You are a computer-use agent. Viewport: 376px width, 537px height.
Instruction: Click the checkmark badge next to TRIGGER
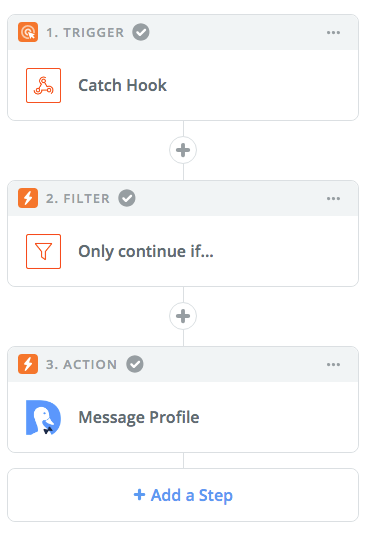pos(141,32)
